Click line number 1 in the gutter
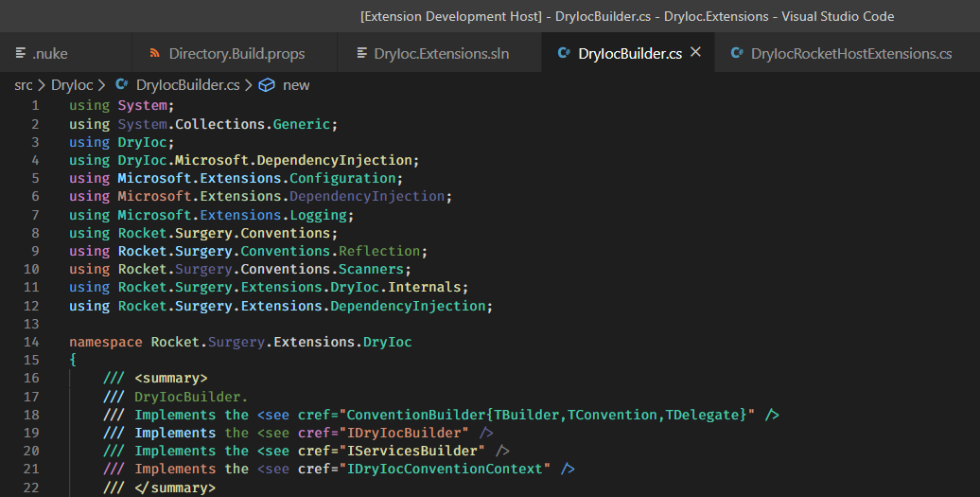The height and width of the screenshot is (497, 980). click(x=35, y=106)
